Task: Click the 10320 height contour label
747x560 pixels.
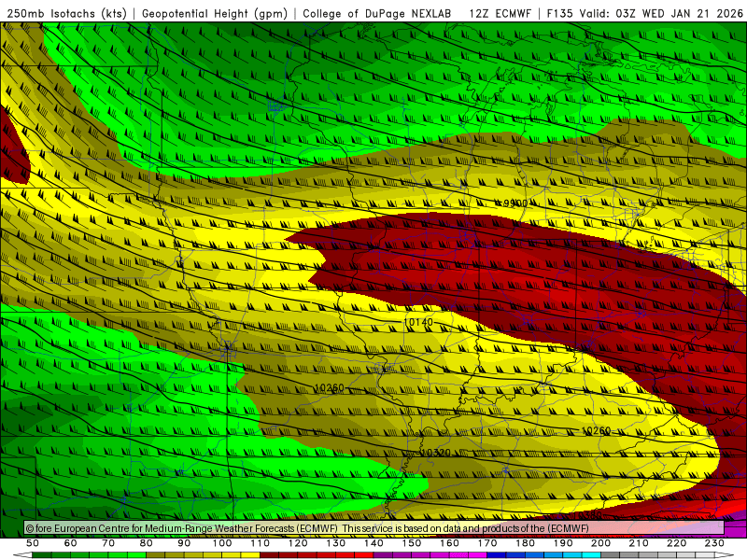Action: 436,453
